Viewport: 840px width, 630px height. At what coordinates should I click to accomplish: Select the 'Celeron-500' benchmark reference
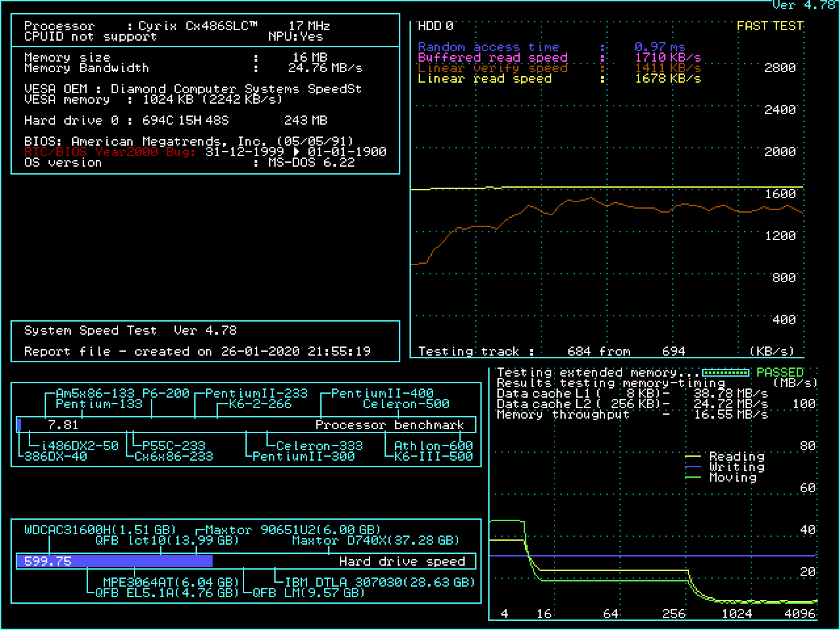(406, 404)
